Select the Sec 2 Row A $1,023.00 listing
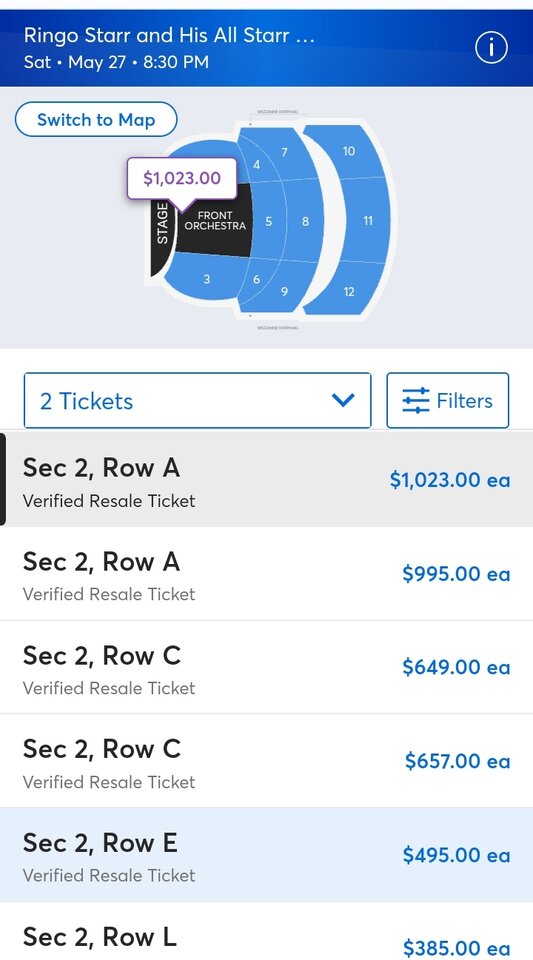The width and height of the screenshot is (533, 960). (x=266, y=480)
